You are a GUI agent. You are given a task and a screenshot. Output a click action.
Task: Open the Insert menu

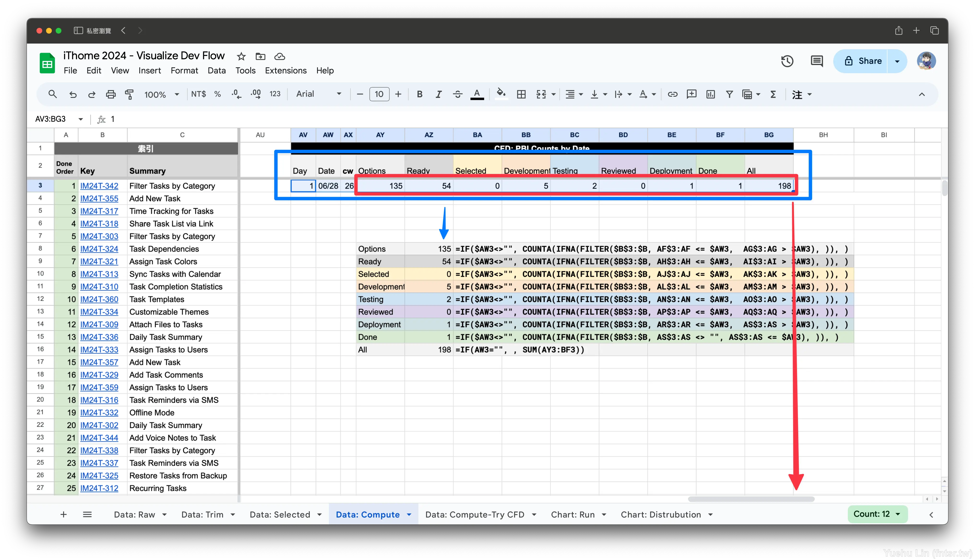pyautogui.click(x=149, y=70)
